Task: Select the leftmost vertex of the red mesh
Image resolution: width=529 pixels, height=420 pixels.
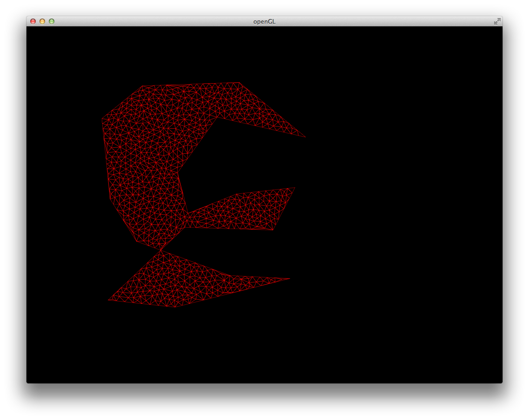Action: (x=102, y=119)
